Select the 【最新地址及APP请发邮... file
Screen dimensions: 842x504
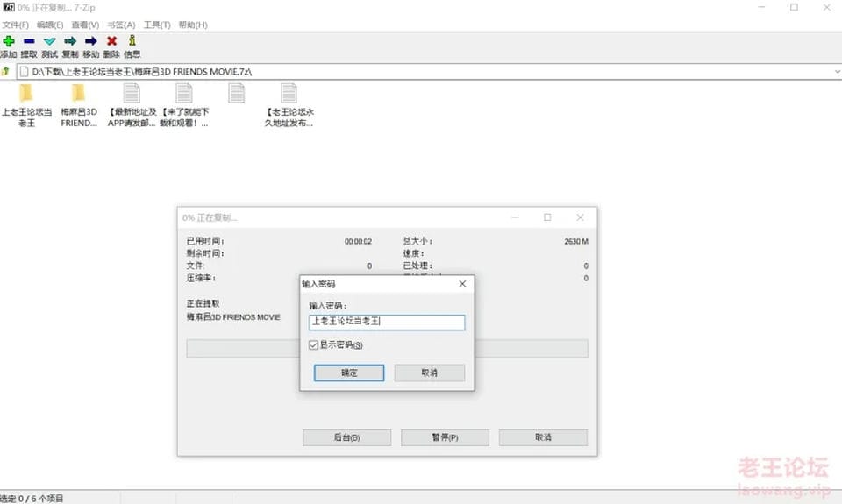click(132, 105)
